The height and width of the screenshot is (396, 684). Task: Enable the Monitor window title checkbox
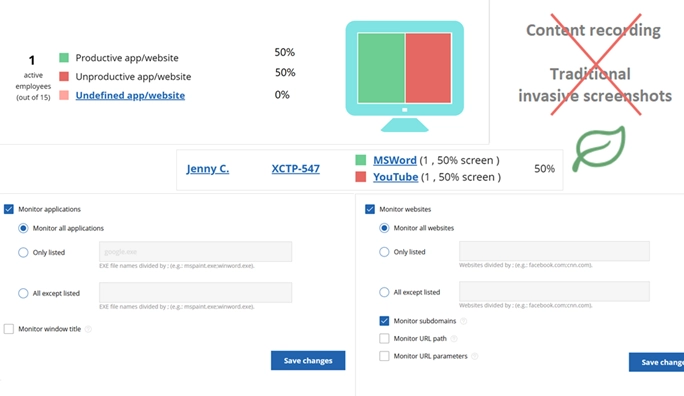(x=9, y=329)
